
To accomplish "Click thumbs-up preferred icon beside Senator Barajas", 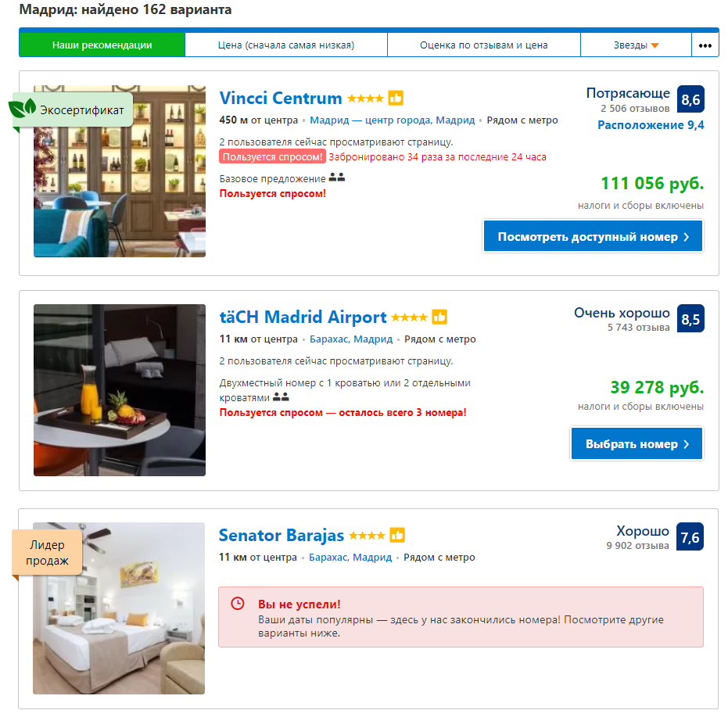I will [397, 536].
